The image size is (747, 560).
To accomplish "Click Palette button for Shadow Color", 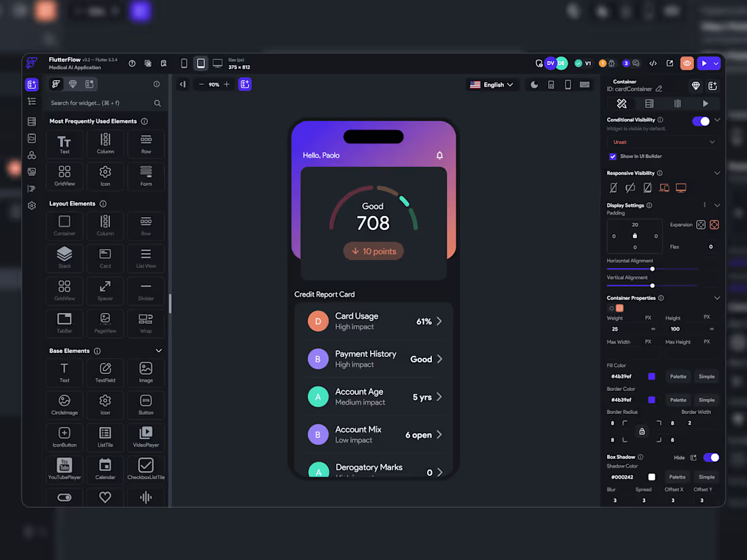I will pyautogui.click(x=677, y=477).
